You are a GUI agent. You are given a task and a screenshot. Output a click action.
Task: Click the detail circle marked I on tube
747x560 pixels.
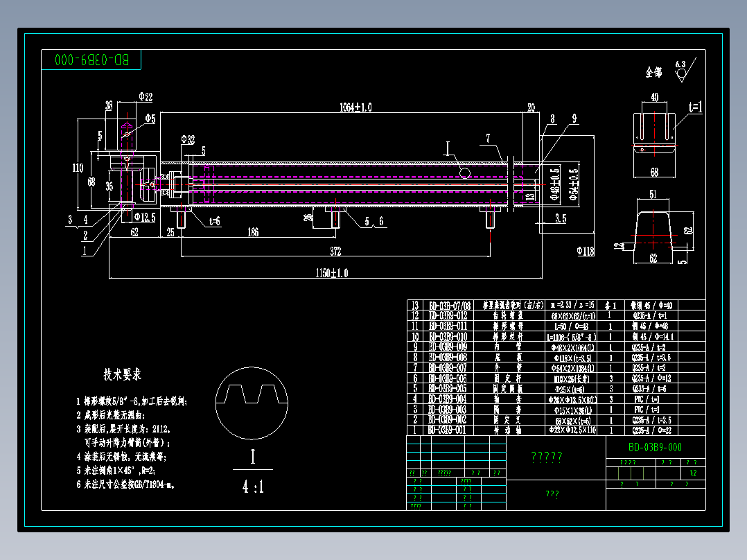[x=464, y=173]
